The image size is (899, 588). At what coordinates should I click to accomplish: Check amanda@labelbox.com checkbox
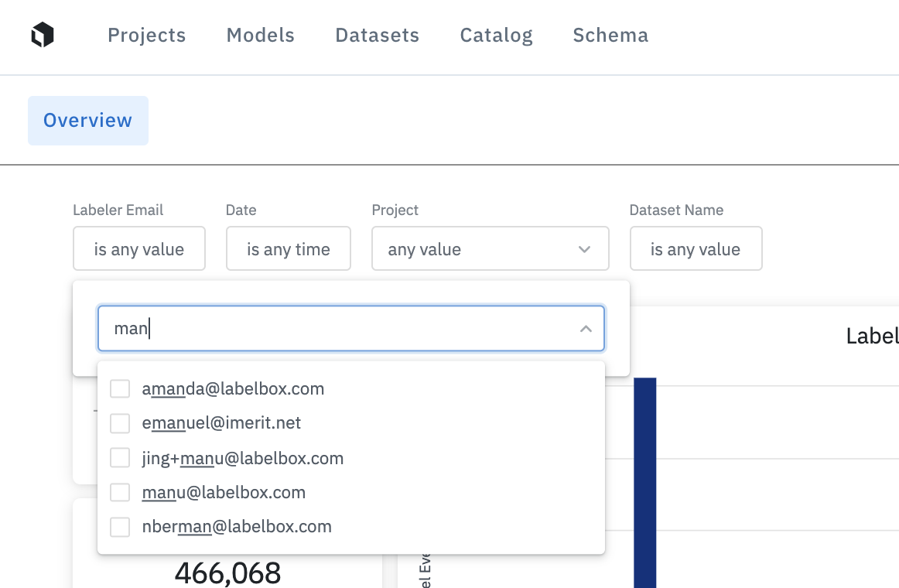[120, 388]
